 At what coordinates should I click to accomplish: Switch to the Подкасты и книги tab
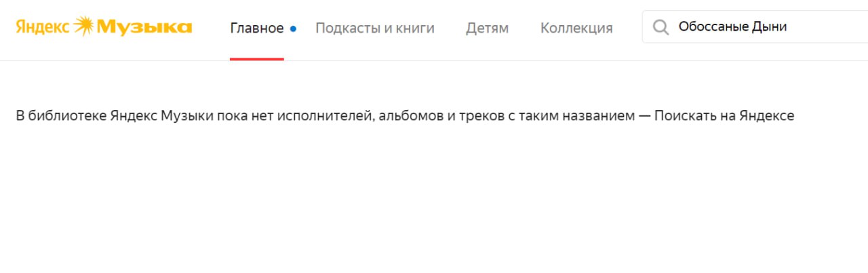375,28
